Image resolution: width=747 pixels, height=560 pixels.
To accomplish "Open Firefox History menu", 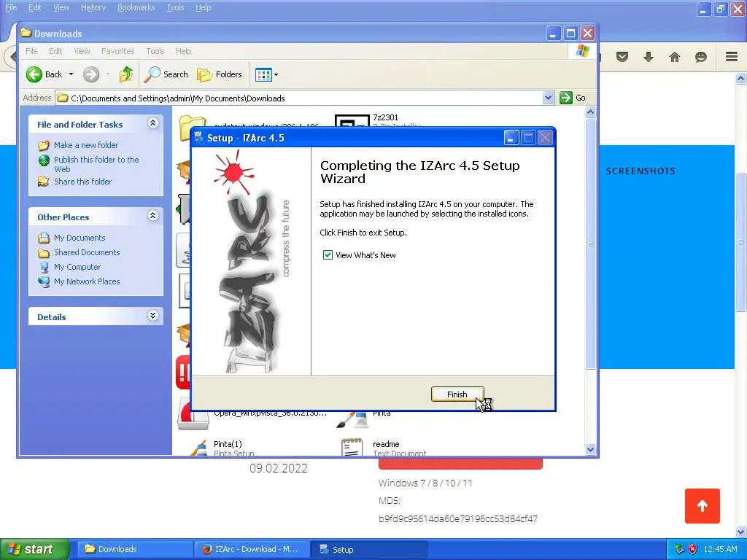I will tap(93, 7).
